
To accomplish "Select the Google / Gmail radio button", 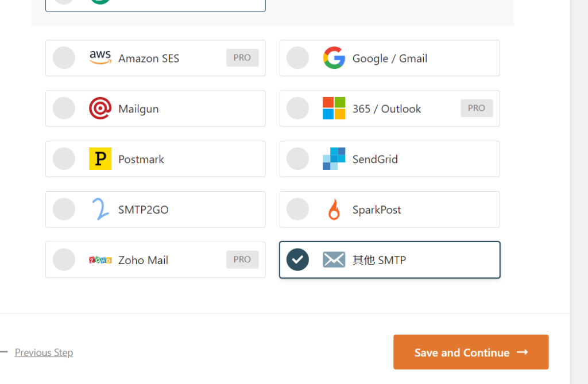I will 298,58.
